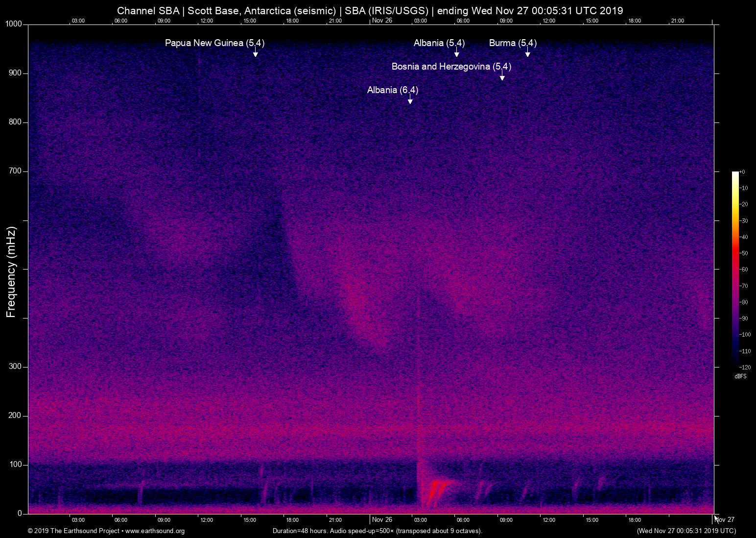The height and width of the screenshot is (538, 756).
Task: Click the arrow marker below Albania (6.4)
Action: pos(410,100)
